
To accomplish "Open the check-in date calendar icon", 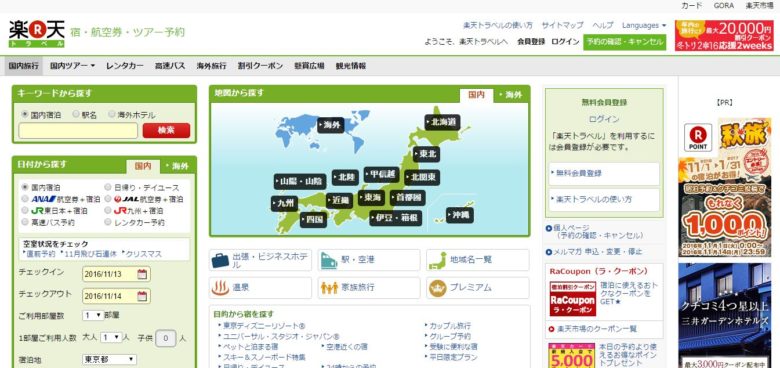I will tap(142, 274).
